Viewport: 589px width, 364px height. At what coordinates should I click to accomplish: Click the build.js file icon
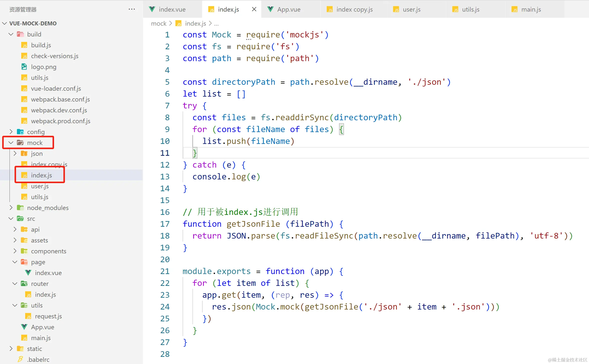[24, 45]
